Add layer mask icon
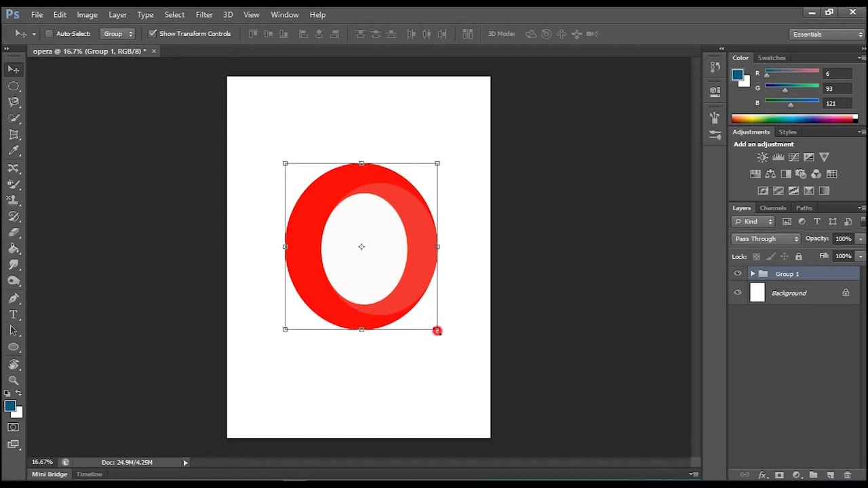This screenshot has width=868, height=488. 779,475
